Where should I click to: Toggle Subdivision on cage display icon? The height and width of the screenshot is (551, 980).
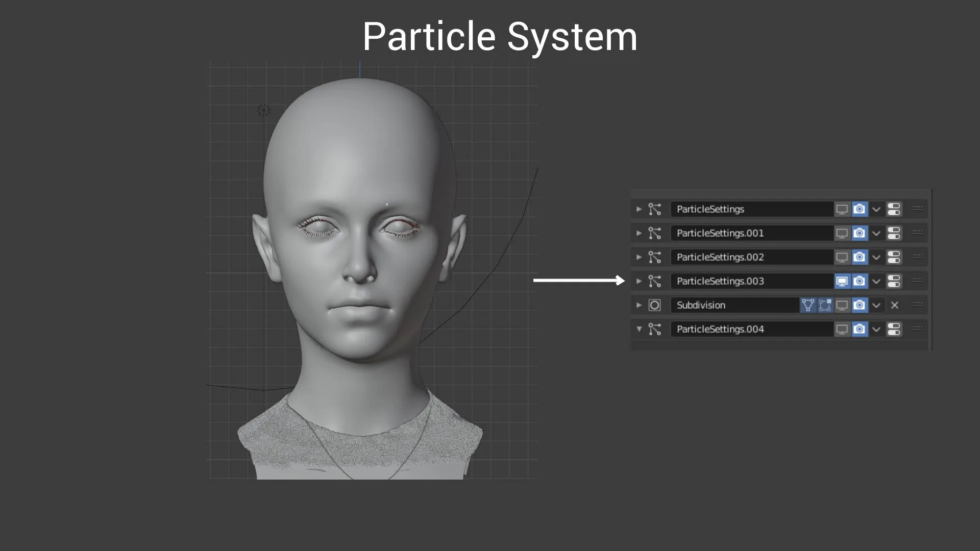point(825,305)
